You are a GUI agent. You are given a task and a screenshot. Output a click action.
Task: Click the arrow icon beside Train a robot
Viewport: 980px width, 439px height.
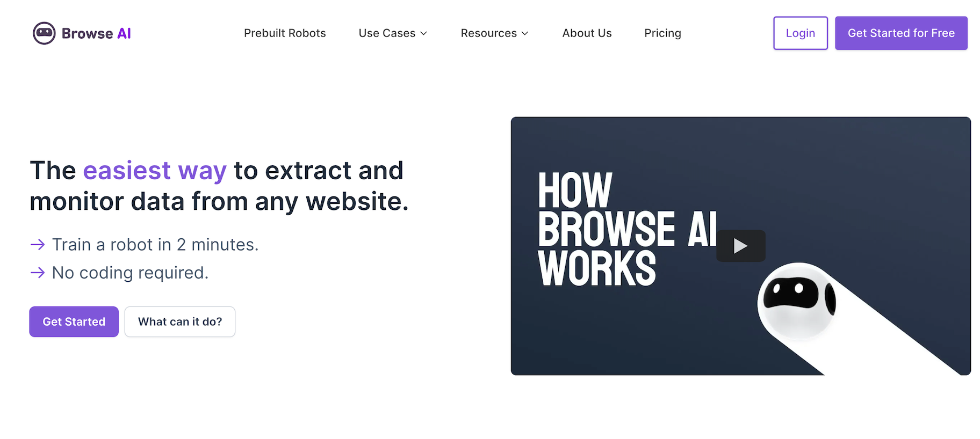pyautogui.click(x=38, y=245)
